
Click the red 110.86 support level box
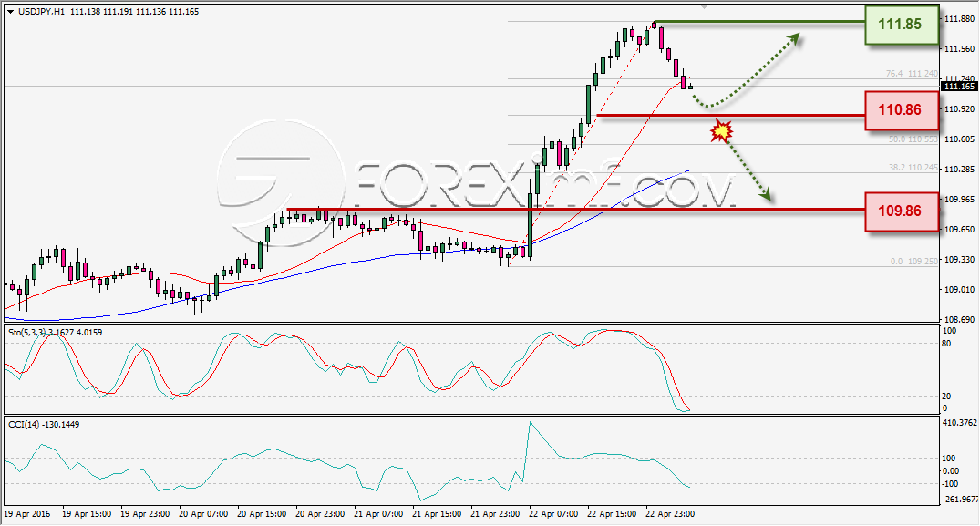[902, 110]
